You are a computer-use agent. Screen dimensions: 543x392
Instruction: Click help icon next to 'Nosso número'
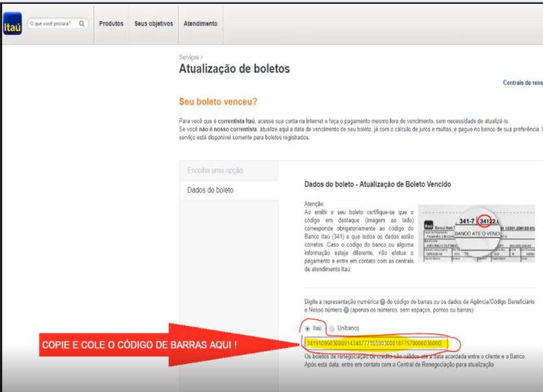point(346,310)
